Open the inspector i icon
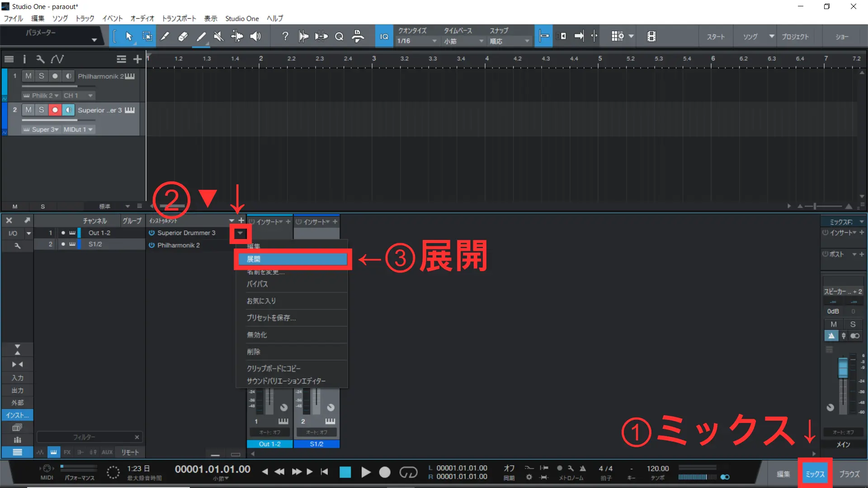The width and height of the screenshot is (868, 488). pos(24,59)
